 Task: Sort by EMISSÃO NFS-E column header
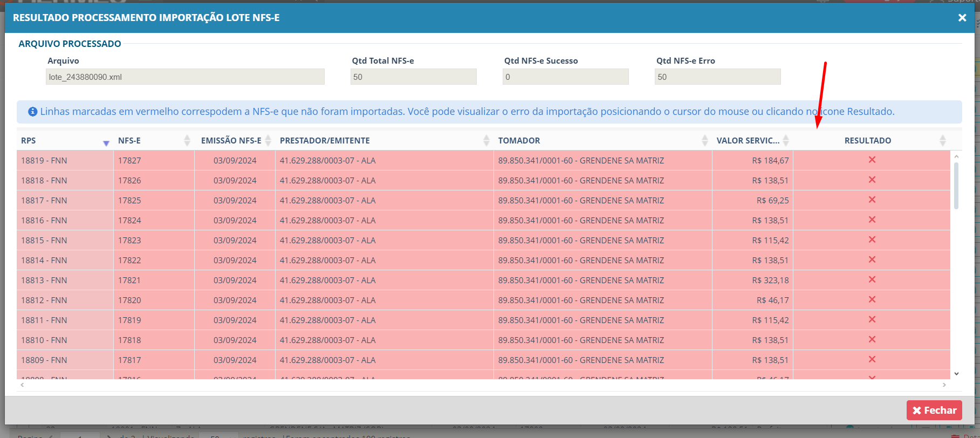[x=235, y=140]
